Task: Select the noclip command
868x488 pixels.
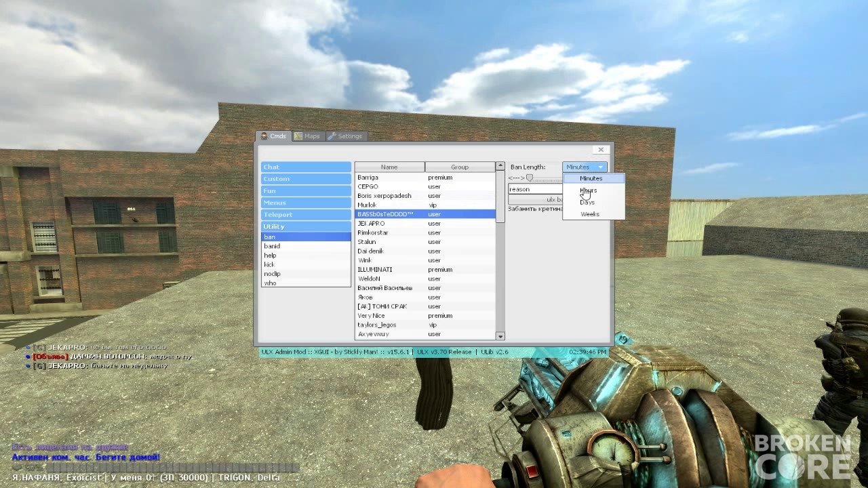Action: click(x=306, y=274)
